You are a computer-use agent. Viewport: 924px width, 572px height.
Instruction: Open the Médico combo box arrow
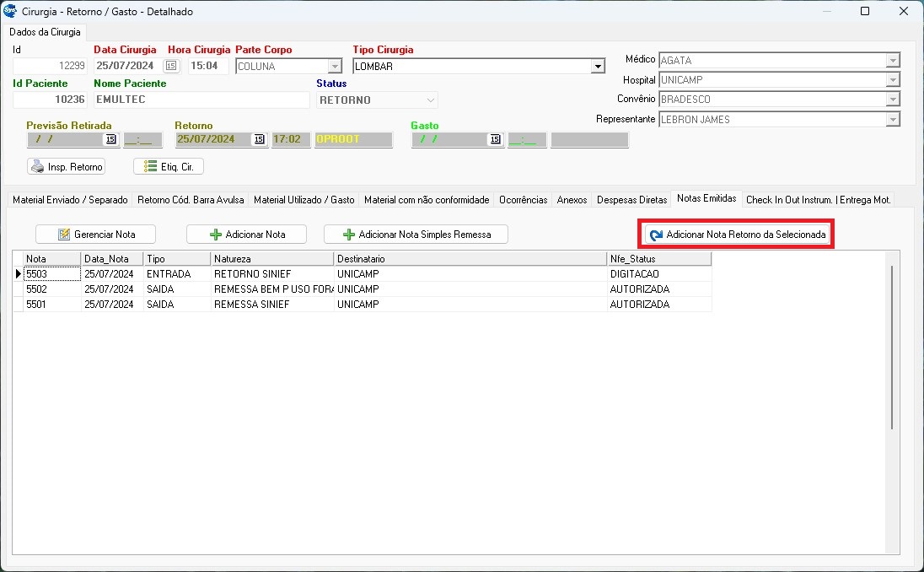pos(892,61)
